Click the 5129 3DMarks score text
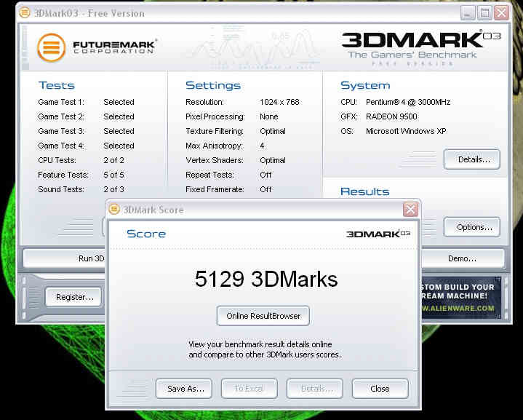This screenshot has height=420, width=523. 266,279
